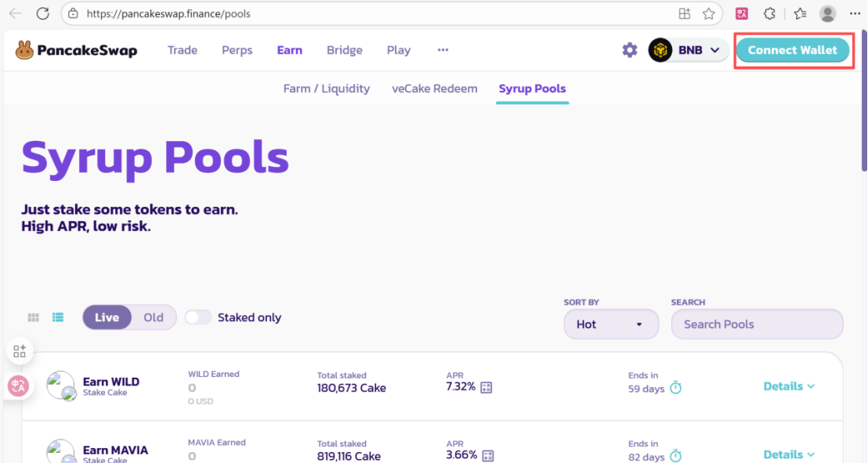The image size is (868, 463).
Task: Open the Play menu
Action: pyautogui.click(x=399, y=50)
